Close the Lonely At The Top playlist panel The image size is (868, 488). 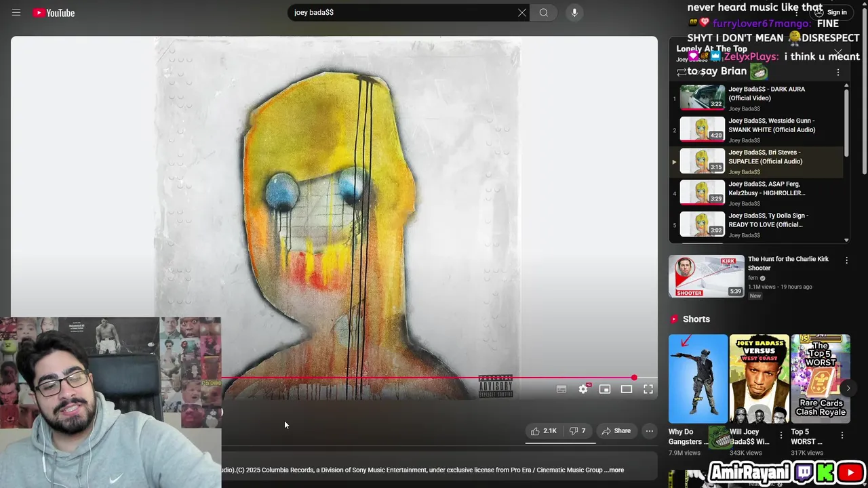pos(838,52)
